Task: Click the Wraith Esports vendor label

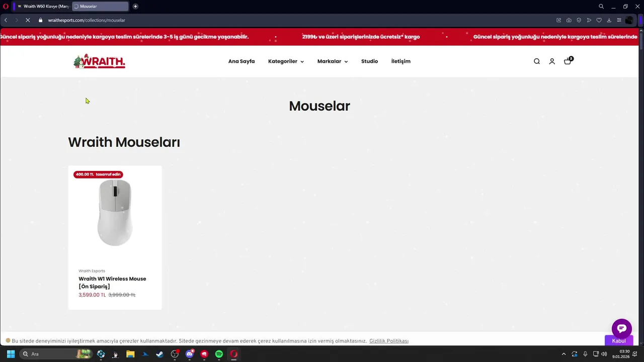Action: (x=92, y=271)
